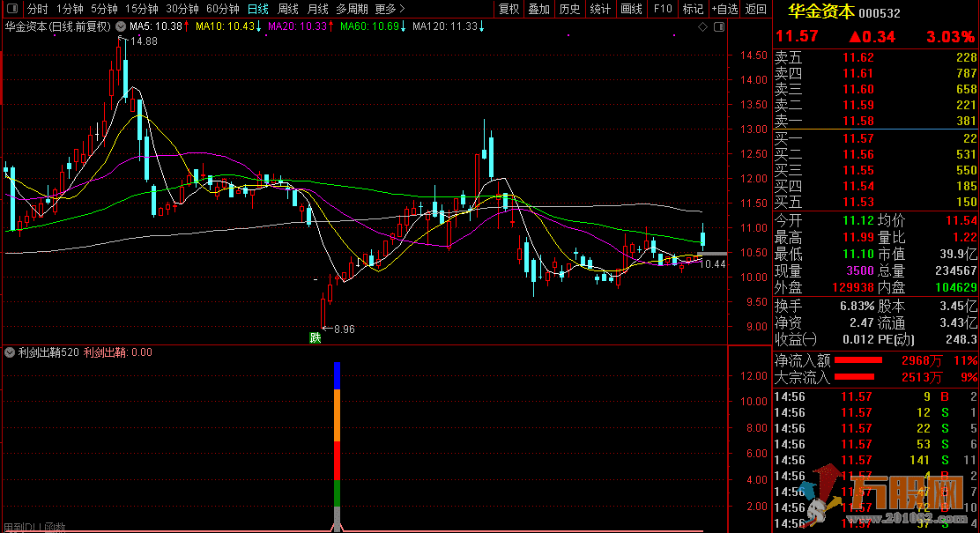Click the 买五 price 11.53
The height and width of the screenshot is (533, 980).
tap(858, 203)
